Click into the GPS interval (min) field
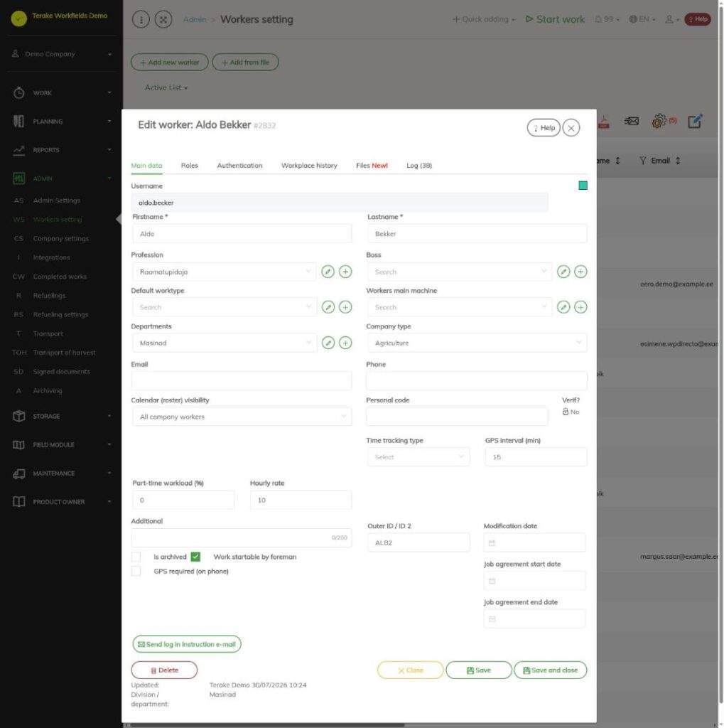The image size is (724, 728). (536, 457)
